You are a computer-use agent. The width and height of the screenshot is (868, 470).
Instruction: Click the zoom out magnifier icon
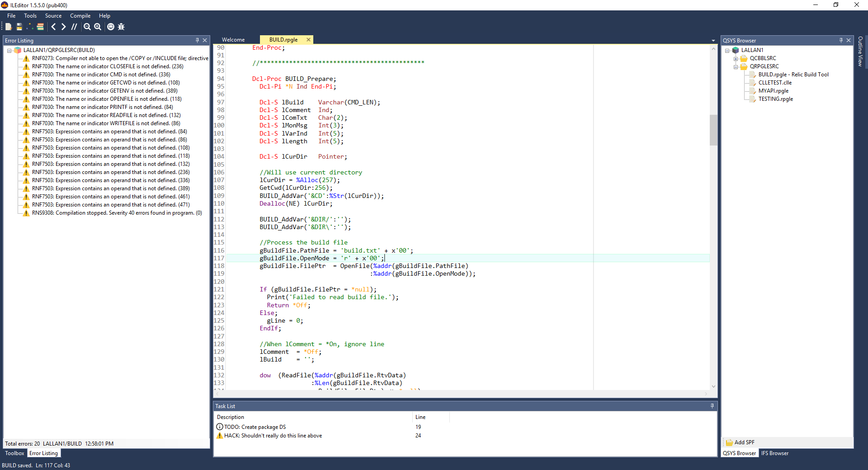click(x=87, y=27)
